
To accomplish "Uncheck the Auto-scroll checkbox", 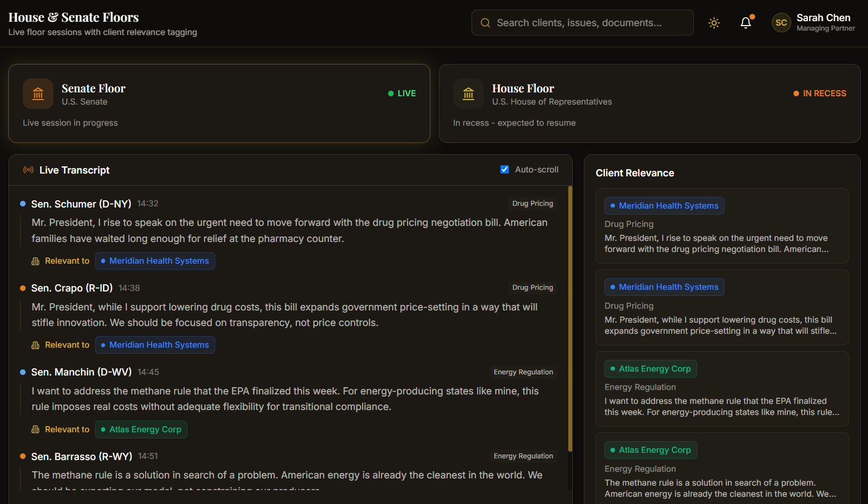I will pyautogui.click(x=504, y=170).
